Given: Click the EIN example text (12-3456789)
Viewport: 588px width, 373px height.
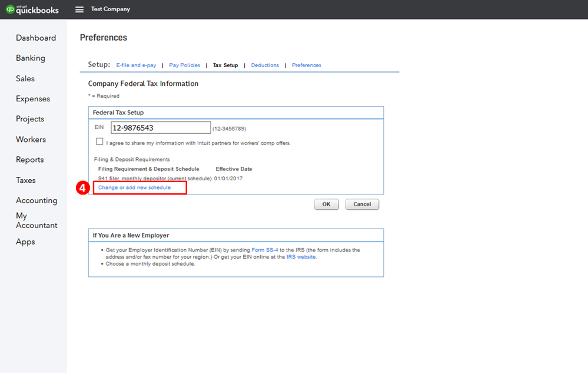Looking at the screenshot, I should 229,128.
